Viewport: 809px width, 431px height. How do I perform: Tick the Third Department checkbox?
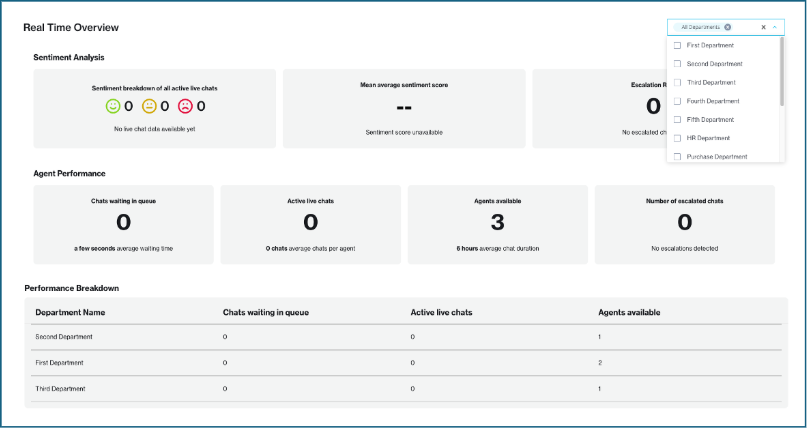point(677,82)
